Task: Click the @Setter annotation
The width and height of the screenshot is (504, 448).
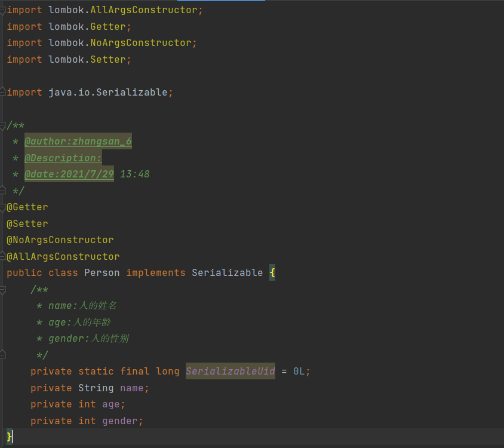Action: pos(27,223)
